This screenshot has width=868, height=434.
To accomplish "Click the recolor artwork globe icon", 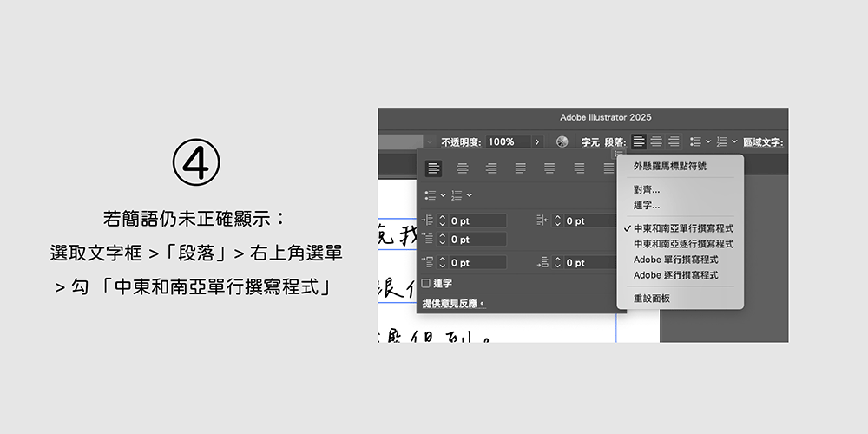I will coord(562,141).
